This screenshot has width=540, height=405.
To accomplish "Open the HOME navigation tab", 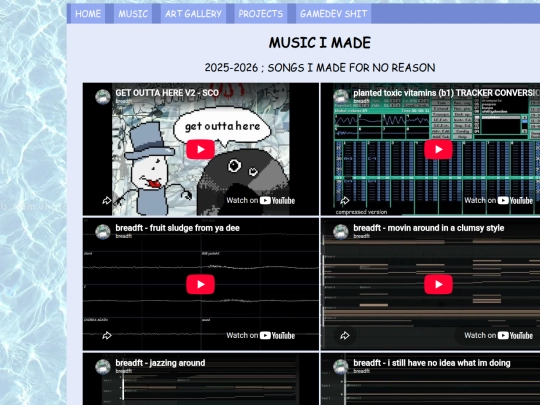I will pyautogui.click(x=88, y=14).
